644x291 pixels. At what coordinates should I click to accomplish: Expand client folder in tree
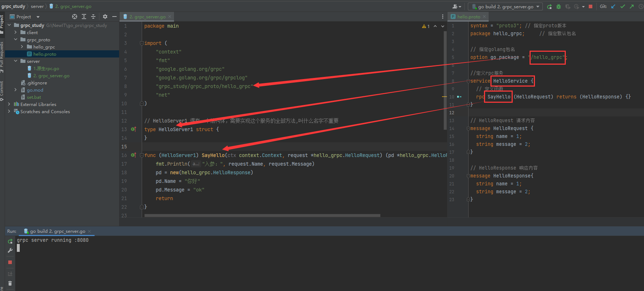[x=16, y=32]
